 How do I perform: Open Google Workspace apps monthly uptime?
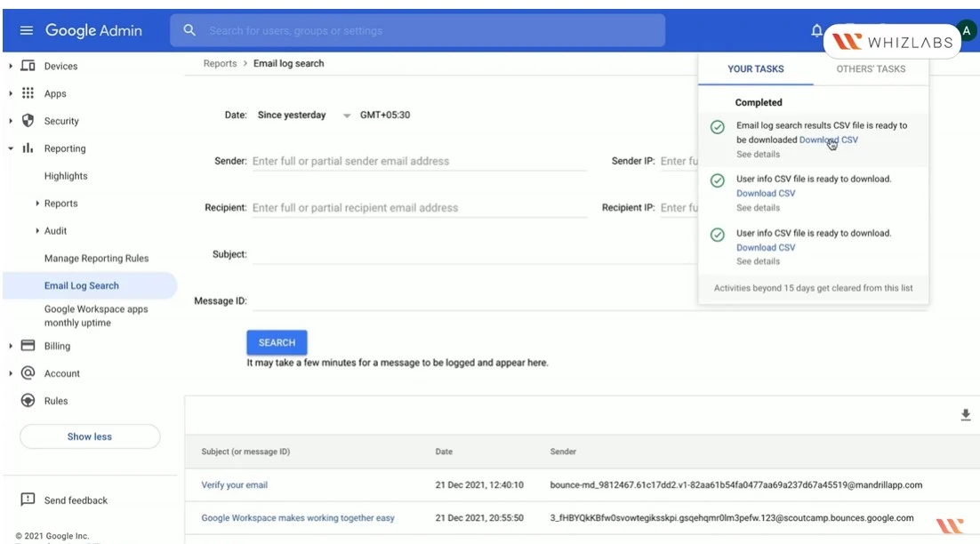point(96,316)
